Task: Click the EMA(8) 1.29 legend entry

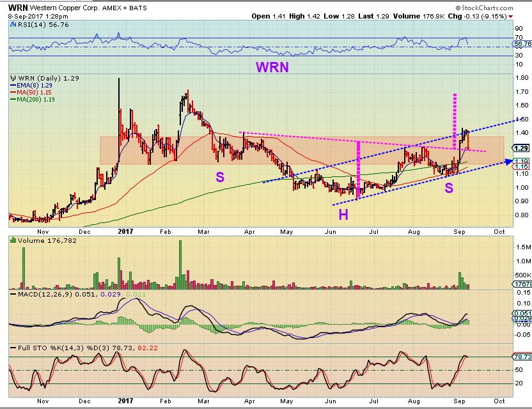Action: (35, 86)
